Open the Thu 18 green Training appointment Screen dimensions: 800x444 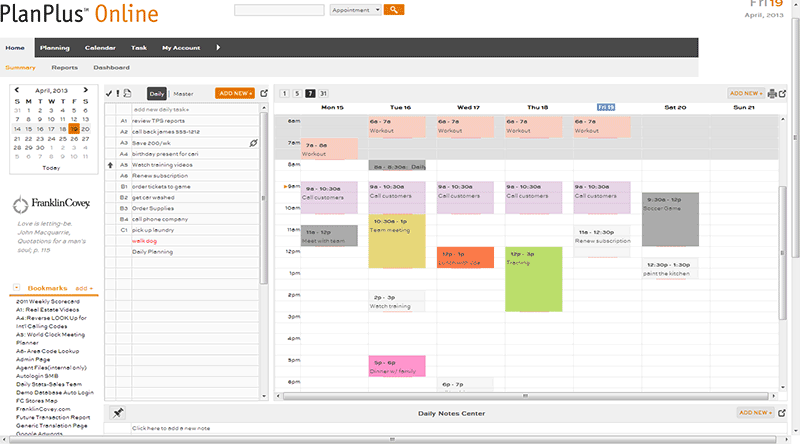tap(534, 279)
